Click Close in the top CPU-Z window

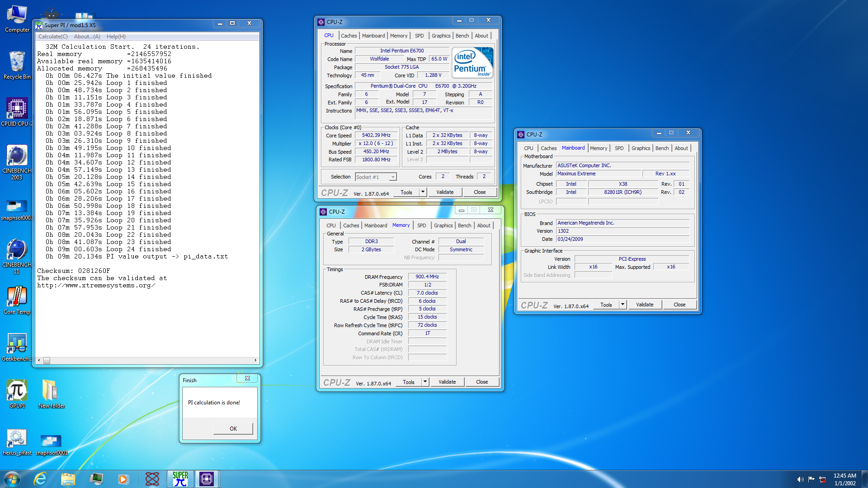tap(480, 192)
